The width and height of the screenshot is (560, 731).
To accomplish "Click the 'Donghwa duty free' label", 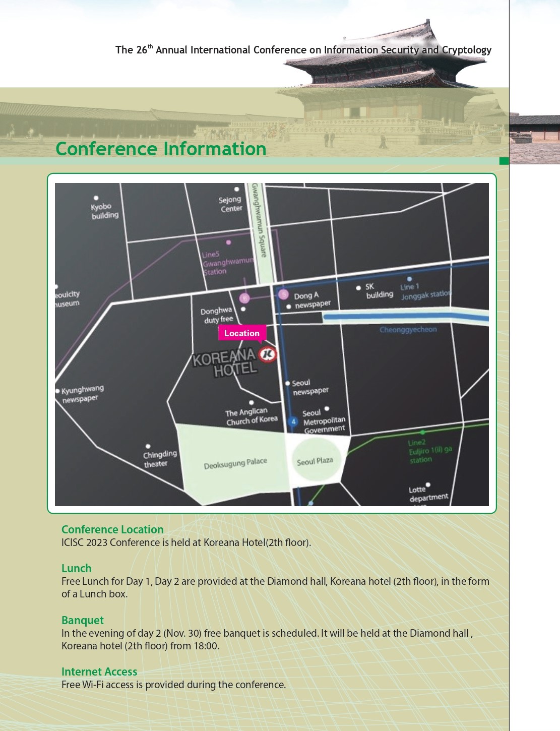I will point(217,315).
